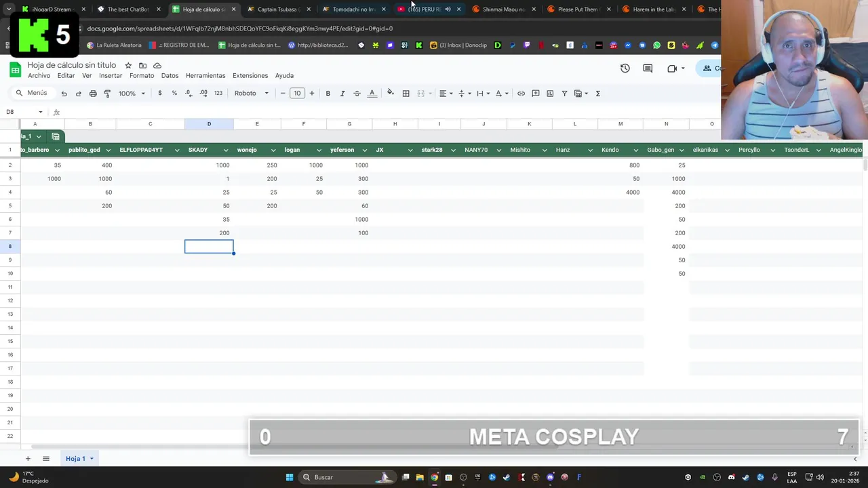Format cell as percent
The image size is (868, 488).
174,94
